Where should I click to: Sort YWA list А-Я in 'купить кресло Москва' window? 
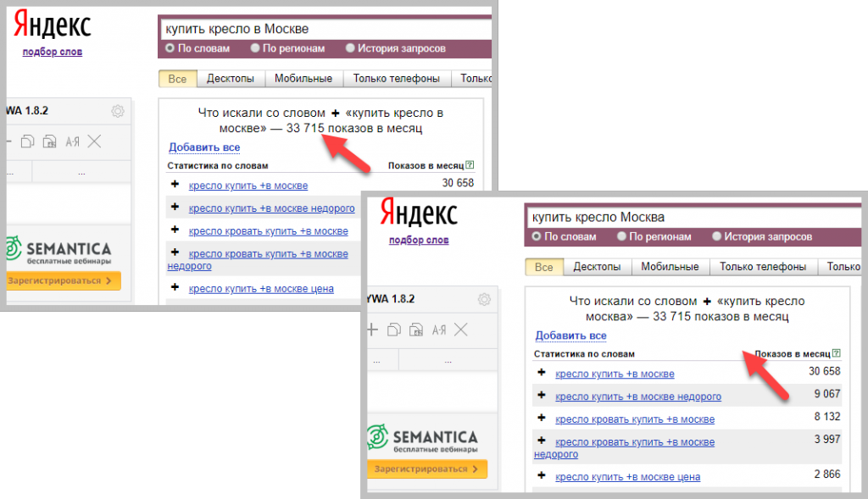tap(439, 330)
